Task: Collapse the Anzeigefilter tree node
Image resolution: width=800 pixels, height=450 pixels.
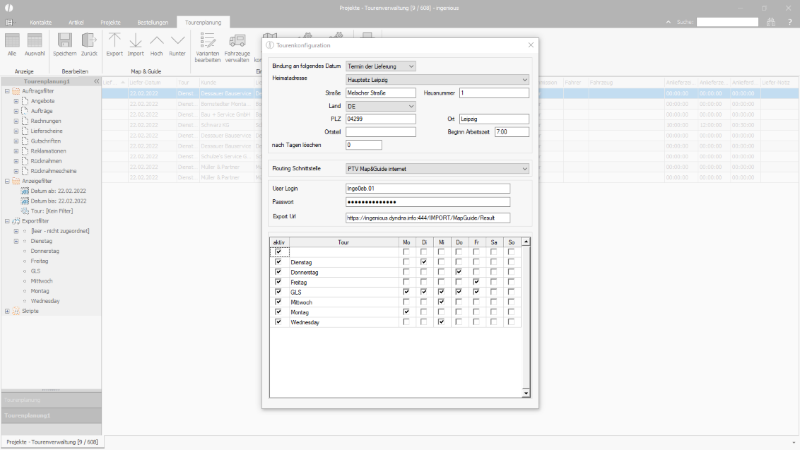Action: [x=7, y=181]
